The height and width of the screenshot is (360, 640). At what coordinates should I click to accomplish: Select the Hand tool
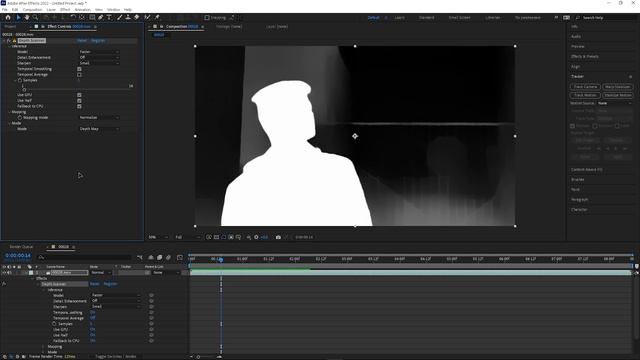pyautogui.click(x=27, y=18)
